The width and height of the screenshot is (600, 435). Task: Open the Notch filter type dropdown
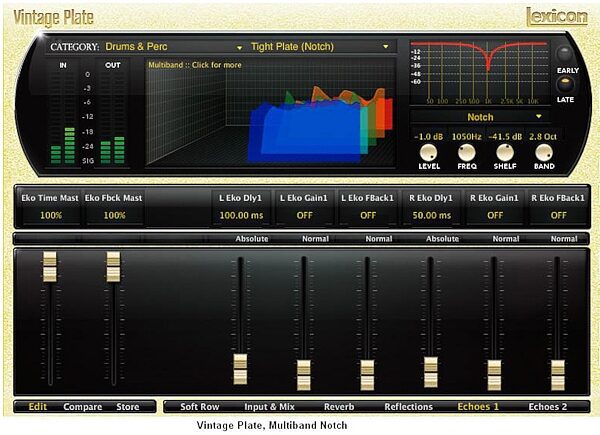[x=480, y=117]
